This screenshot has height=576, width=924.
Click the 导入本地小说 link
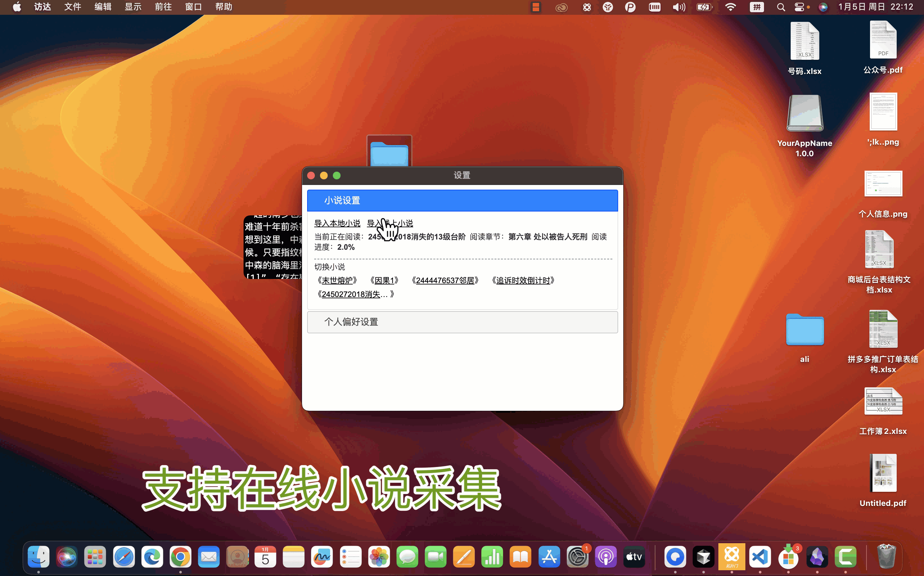337,224
